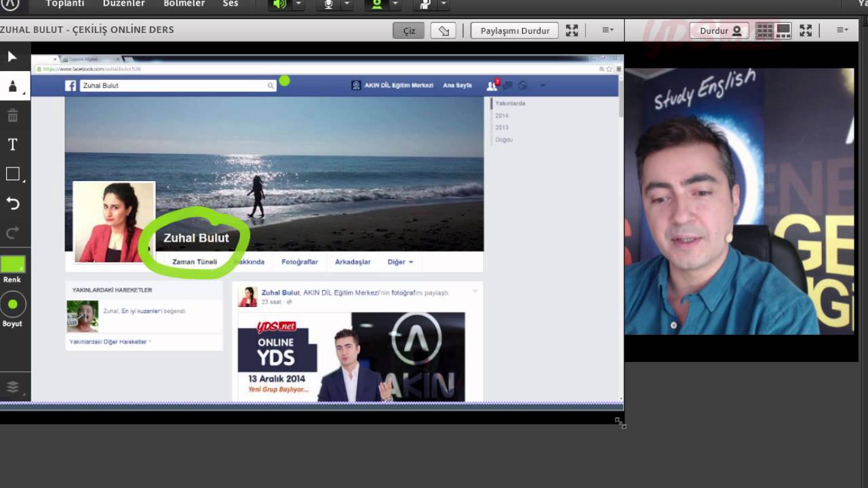This screenshot has width=868, height=488.
Task: Select the rectangle shape tool
Action: pos(13,174)
